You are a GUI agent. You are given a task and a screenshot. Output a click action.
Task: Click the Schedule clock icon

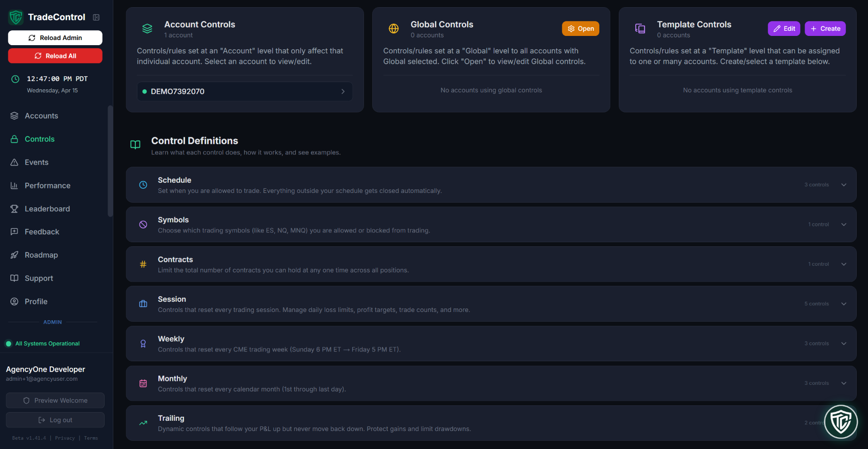[143, 185]
